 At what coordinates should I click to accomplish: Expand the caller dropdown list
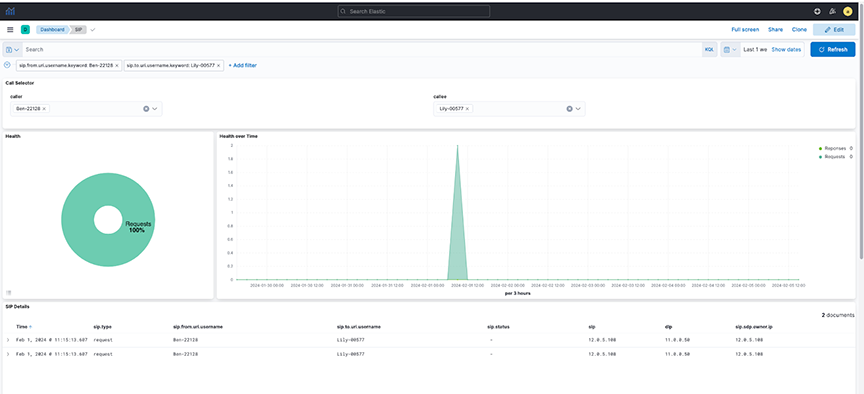[155, 109]
